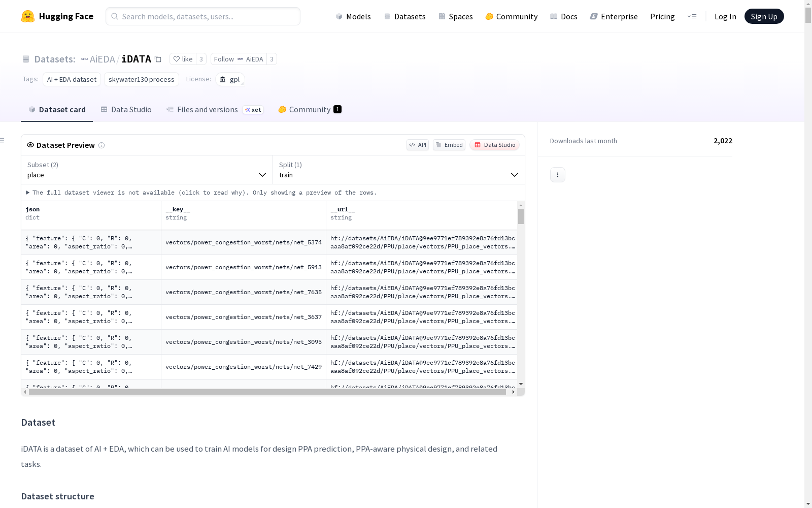Screen dimensions: 812x508
Task: Click Log In
Action: [725, 16]
